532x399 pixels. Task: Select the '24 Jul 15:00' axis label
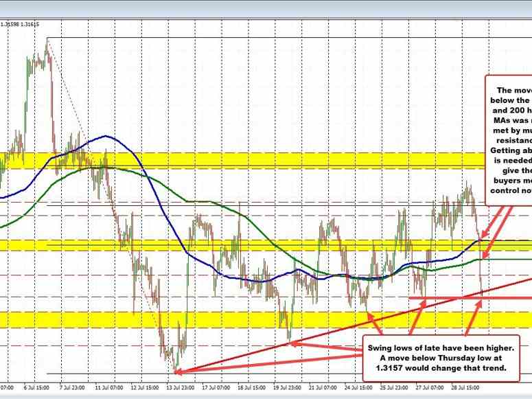click(x=358, y=387)
